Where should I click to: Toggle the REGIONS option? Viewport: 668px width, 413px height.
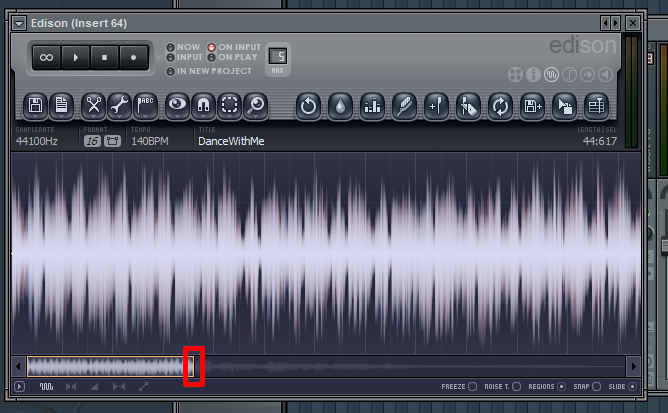point(561,387)
